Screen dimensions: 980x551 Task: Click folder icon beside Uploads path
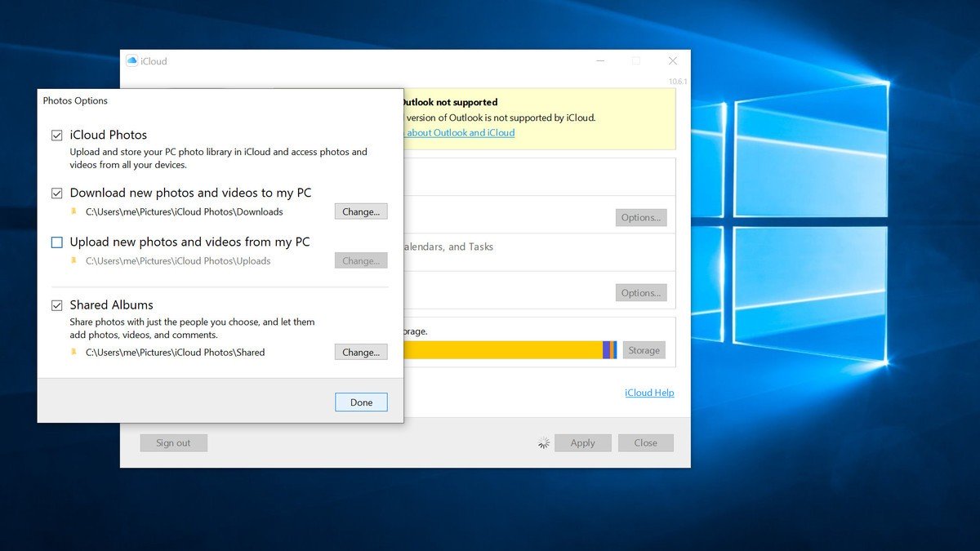[74, 260]
